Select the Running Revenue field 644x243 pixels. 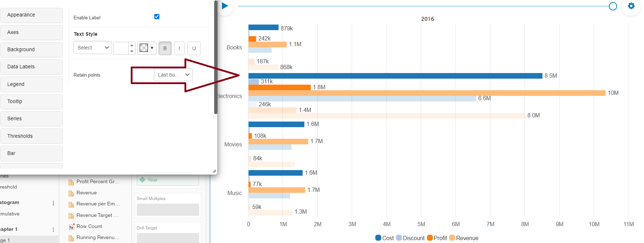98,238
